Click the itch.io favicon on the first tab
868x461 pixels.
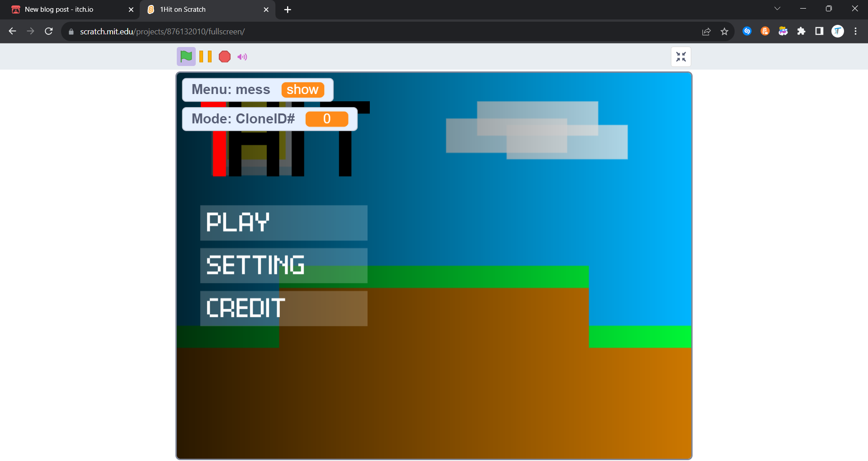pyautogui.click(x=16, y=9)
